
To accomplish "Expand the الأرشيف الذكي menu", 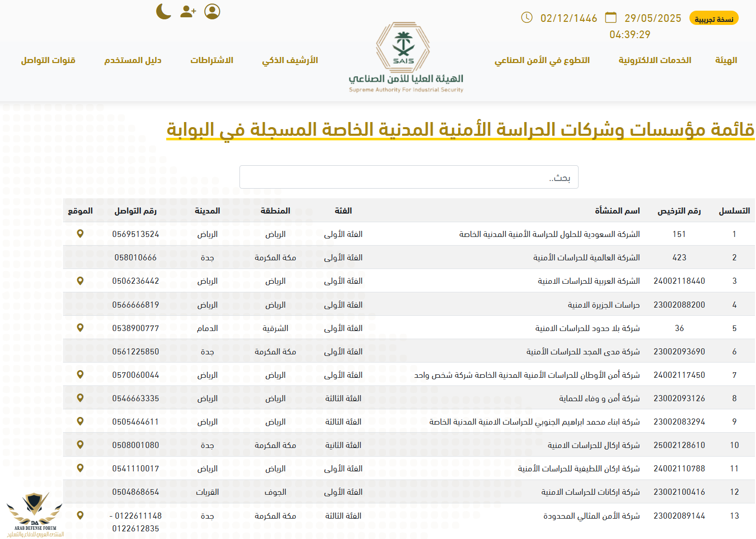I will click(290, 60).
